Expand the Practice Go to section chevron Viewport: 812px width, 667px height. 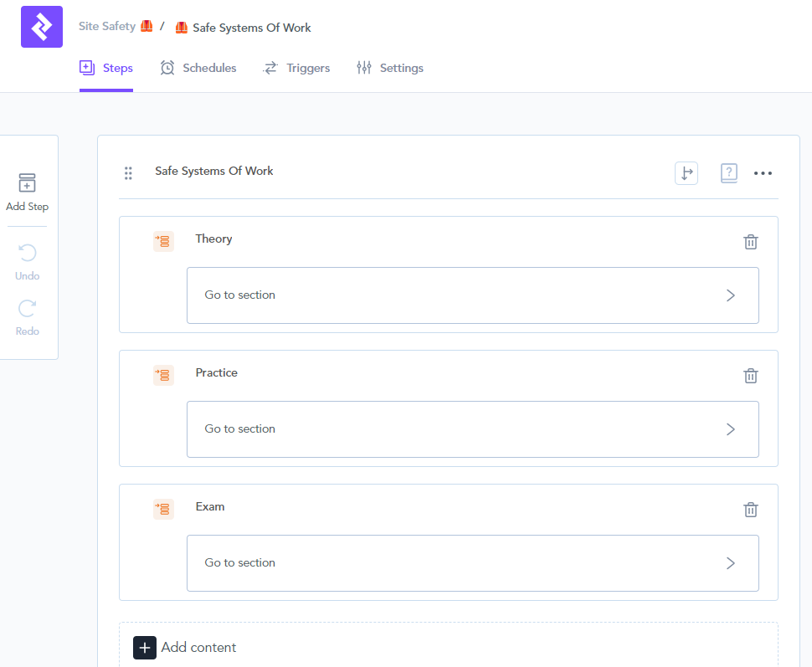tap(730, 429)
